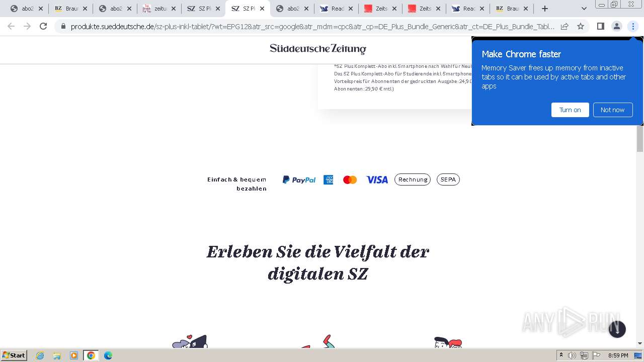644x362 pixels.
Task: Dismiss Memory Saver with Not now
Action: coord(612,110)
